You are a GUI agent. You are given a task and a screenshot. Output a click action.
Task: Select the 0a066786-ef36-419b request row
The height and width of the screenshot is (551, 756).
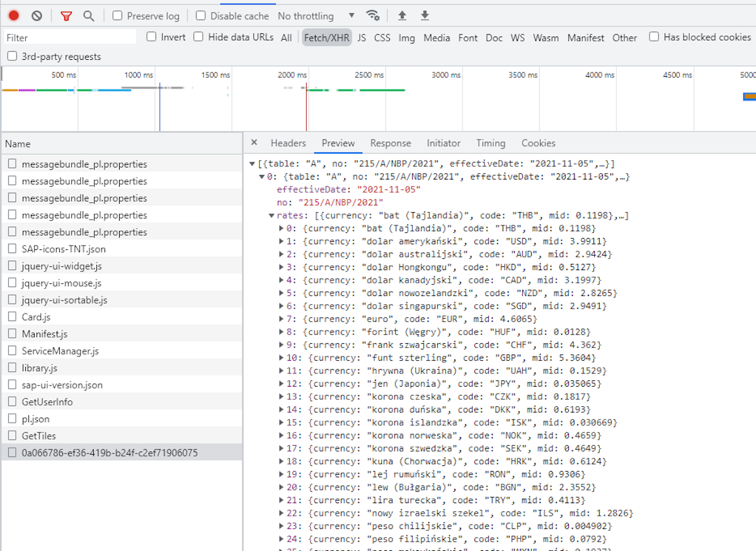point(122,452)
